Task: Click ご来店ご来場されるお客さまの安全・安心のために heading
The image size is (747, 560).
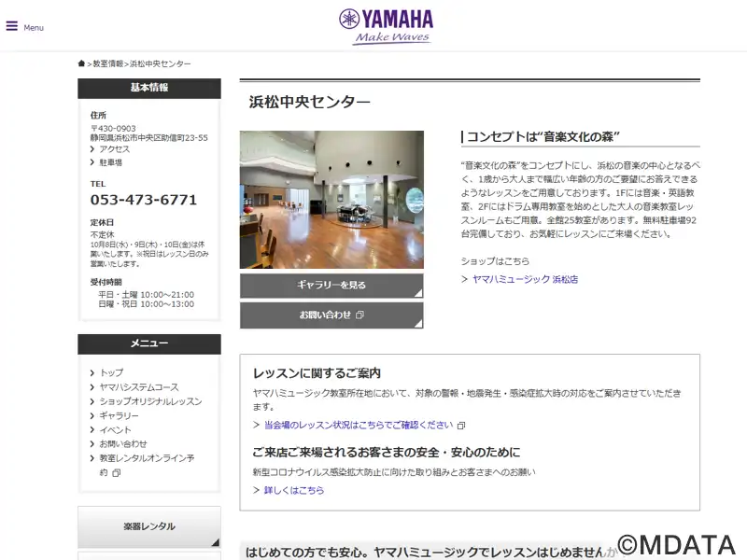Action: click(x=387, y=453)
